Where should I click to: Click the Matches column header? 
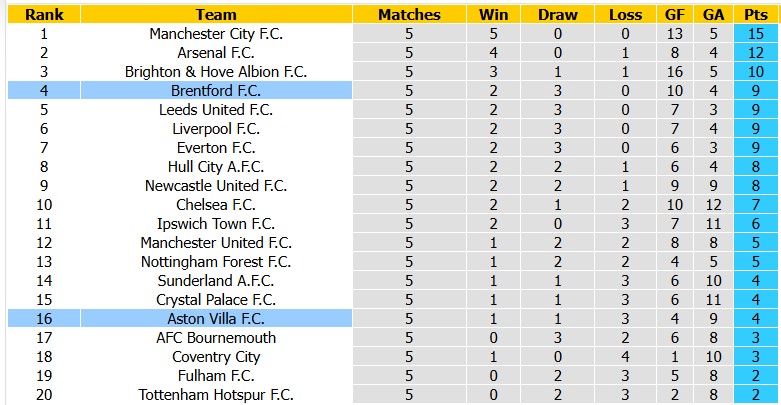point(409,14)
